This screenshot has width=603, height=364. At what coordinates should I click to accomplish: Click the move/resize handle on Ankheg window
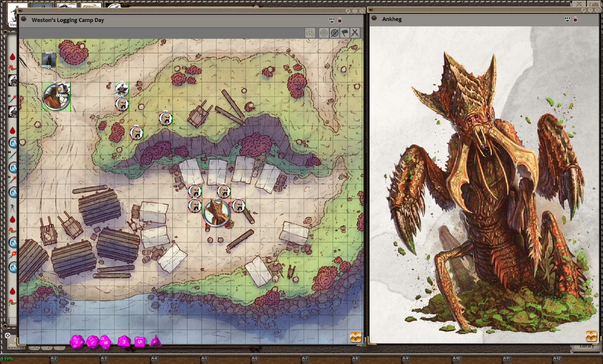click(591, 336)
